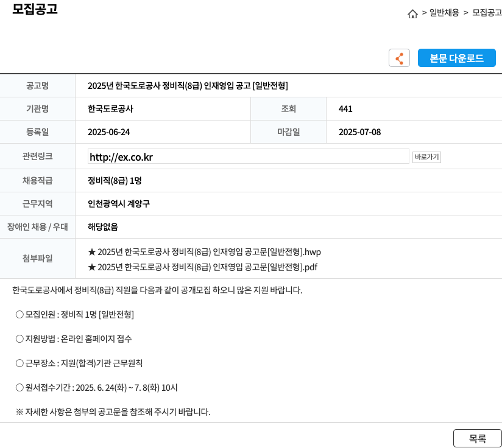502x448 pixels.
Task: Click the 공고명 label cell
Action: [x=37, y=86]
